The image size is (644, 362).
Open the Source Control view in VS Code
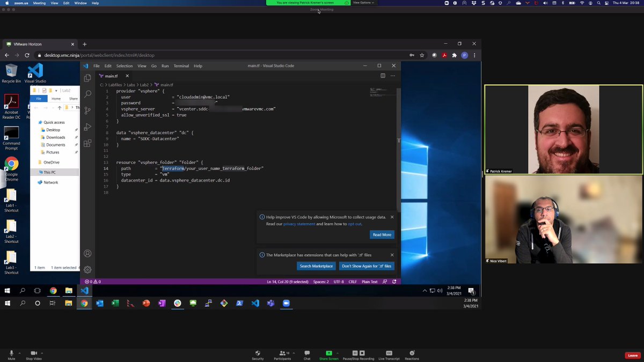(x=87, y=110)
